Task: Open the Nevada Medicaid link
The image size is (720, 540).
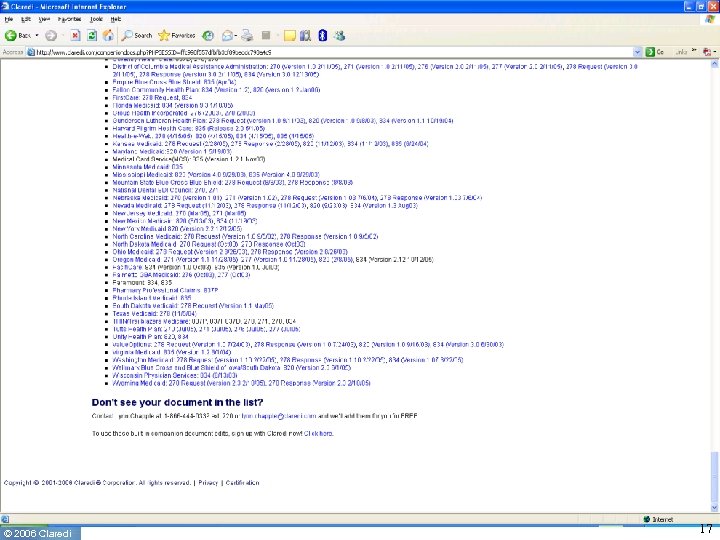Action: point(265,205)
